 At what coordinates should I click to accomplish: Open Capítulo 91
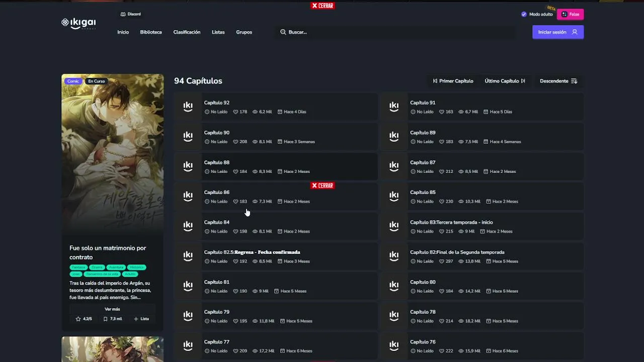point(482,107)
